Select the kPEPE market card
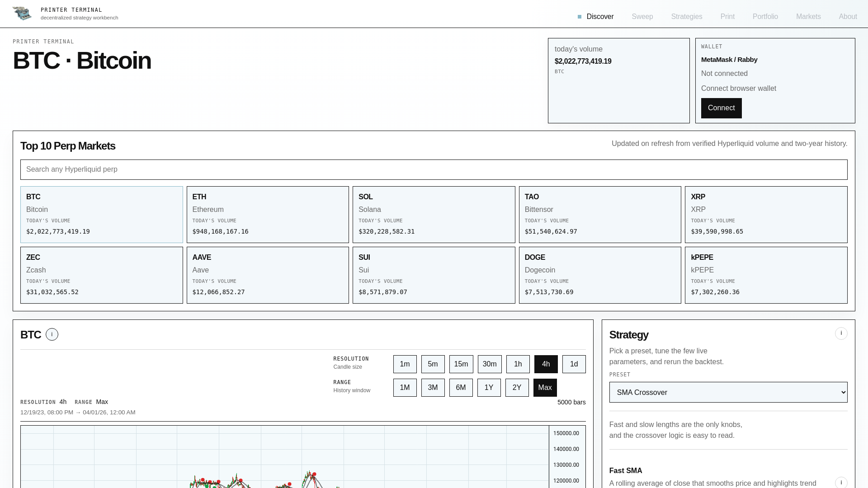 coord(766,275)
